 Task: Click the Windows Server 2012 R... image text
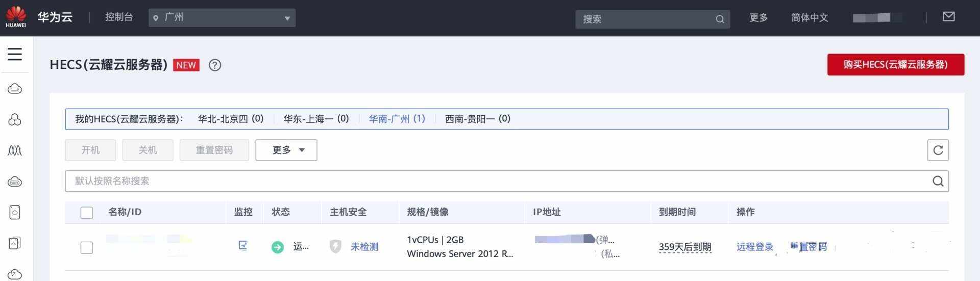[460, 254]
